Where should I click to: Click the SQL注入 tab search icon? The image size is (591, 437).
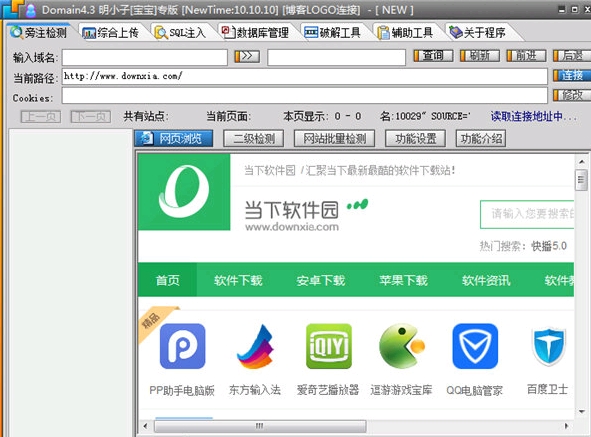[x=161, y=33]
